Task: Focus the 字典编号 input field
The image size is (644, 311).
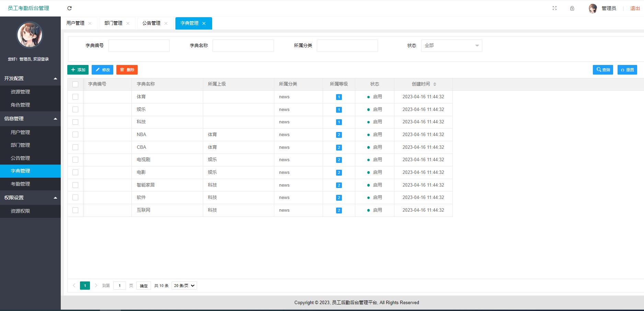Action: click(139, 46)
